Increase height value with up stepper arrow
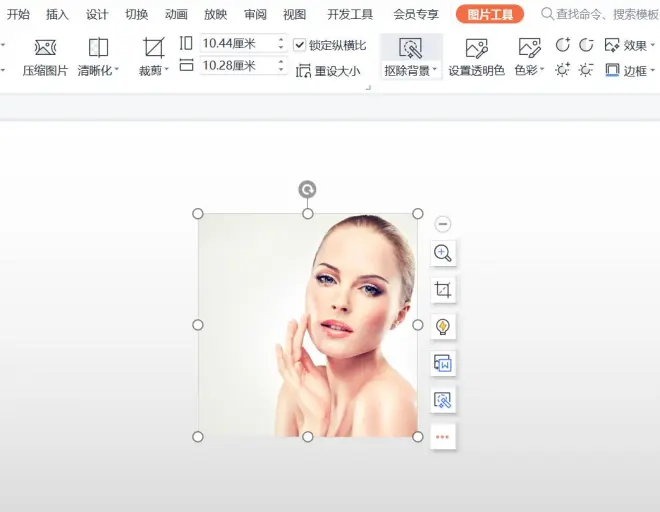This screenshot has height=512, width=660. (281, 40)
